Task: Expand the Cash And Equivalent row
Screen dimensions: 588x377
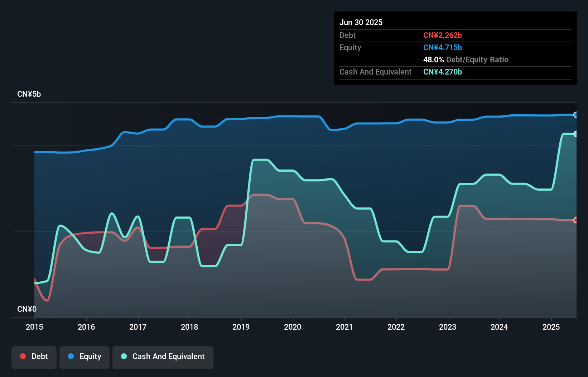Action: click(375, 72)
